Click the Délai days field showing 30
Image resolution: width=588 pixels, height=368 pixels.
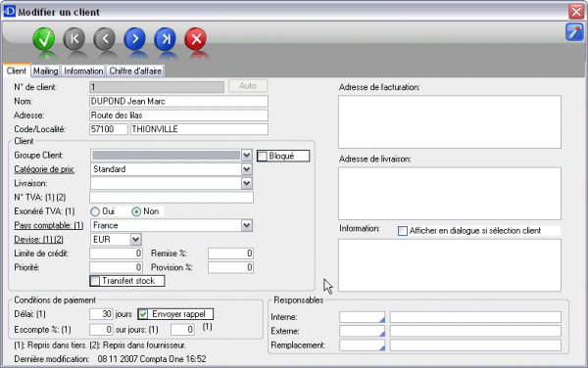click(x=101, y=314)
